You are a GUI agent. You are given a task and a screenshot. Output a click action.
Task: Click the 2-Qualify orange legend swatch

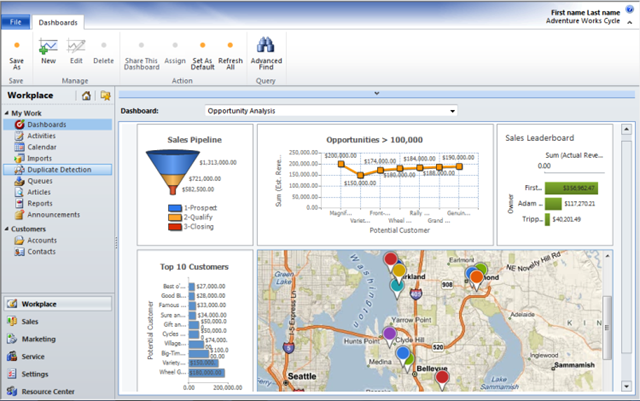point(175,217)
